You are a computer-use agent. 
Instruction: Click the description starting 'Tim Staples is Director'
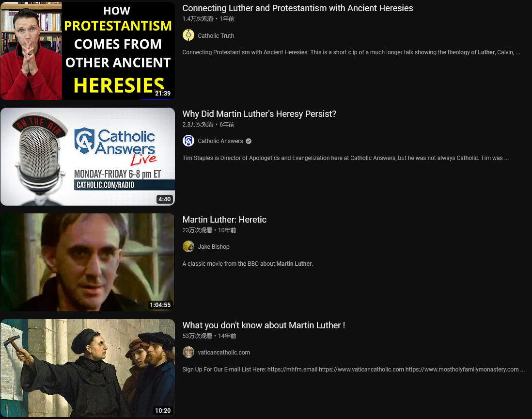pyautogui.click(x=345, y=158)
